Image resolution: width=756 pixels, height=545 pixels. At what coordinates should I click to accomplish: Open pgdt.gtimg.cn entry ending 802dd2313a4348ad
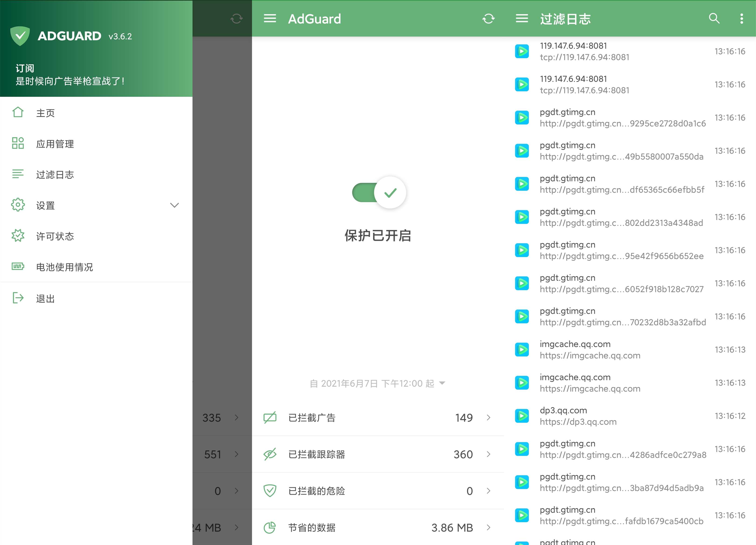[630, 217]
